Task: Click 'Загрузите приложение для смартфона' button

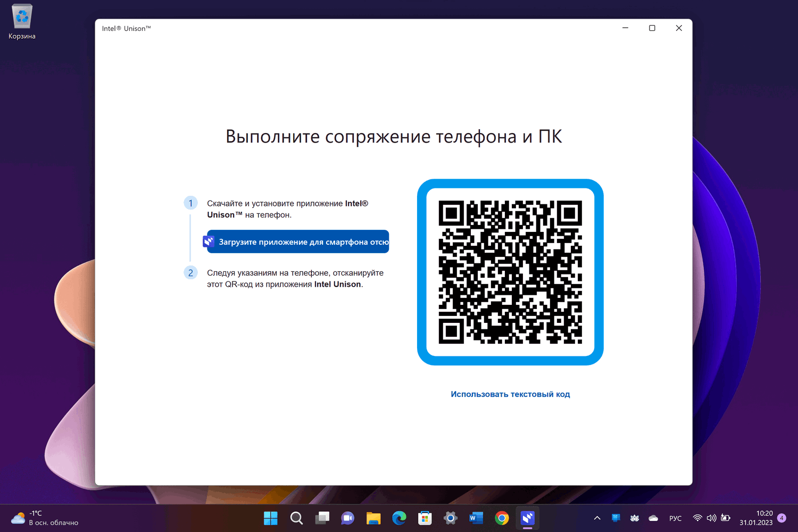Action: (x=298, y=242)
